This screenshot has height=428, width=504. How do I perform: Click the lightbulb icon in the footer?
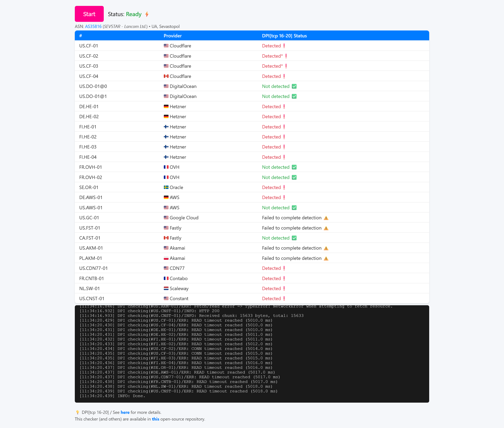[78, 412]
